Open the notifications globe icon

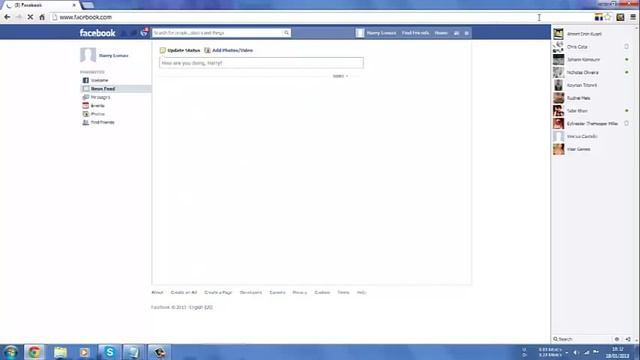coord(144,32)
